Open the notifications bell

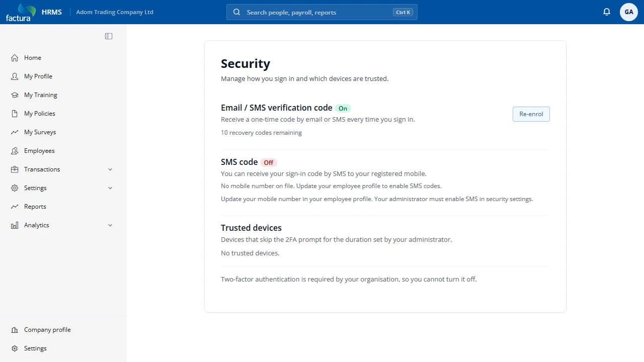point(607,12)
